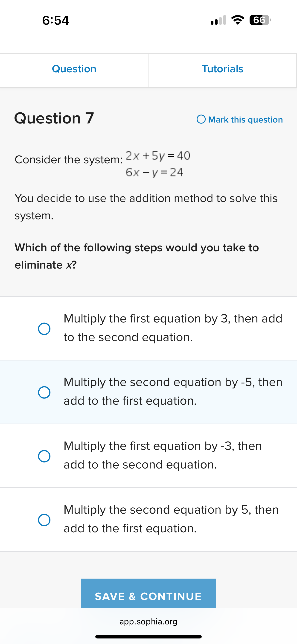Select the Mark this question circle
The image size is (297, 644).
201,120
